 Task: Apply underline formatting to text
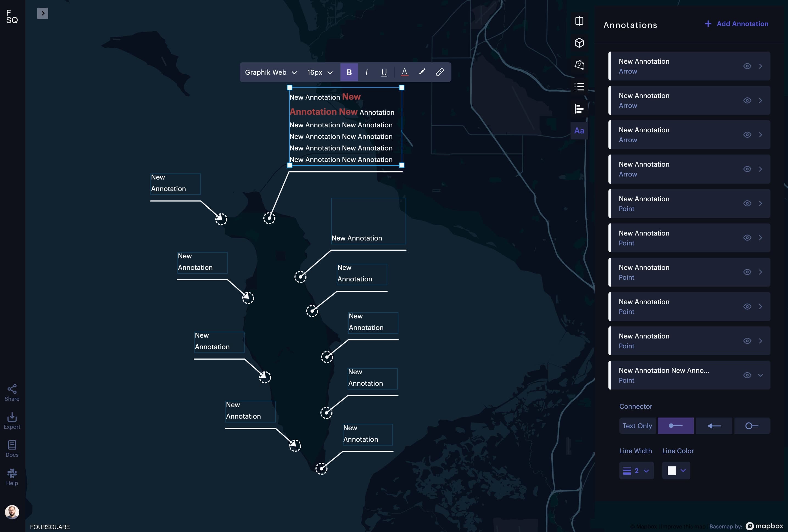pos(384,72)
